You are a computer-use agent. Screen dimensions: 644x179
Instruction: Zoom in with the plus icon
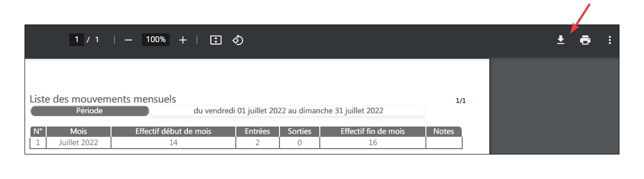click(x=183, y=40)
